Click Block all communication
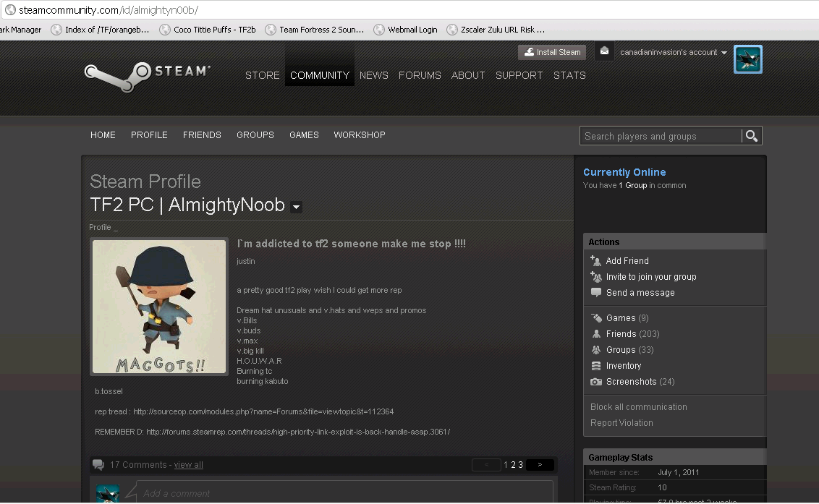The height and width of the screenshot is (504, 819). tap(638, 407)
